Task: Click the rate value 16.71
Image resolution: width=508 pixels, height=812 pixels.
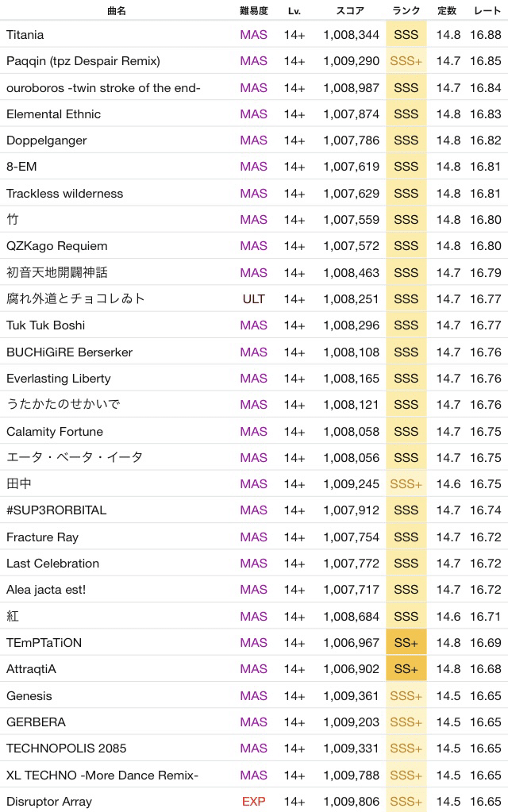Action: pos(486,616)
